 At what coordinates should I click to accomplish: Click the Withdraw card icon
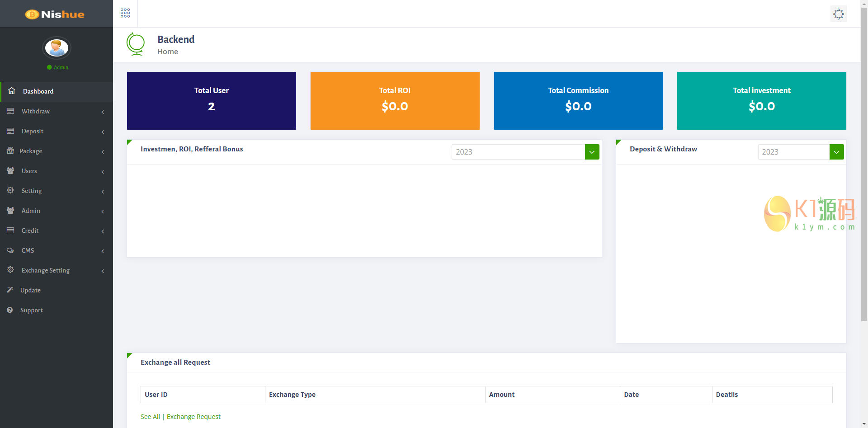[x=10, y=111]
